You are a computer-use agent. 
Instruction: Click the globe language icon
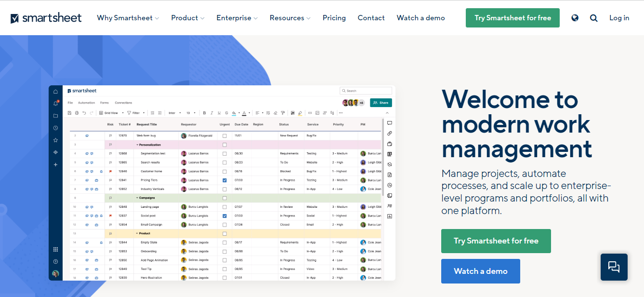(x=575, y=18)
